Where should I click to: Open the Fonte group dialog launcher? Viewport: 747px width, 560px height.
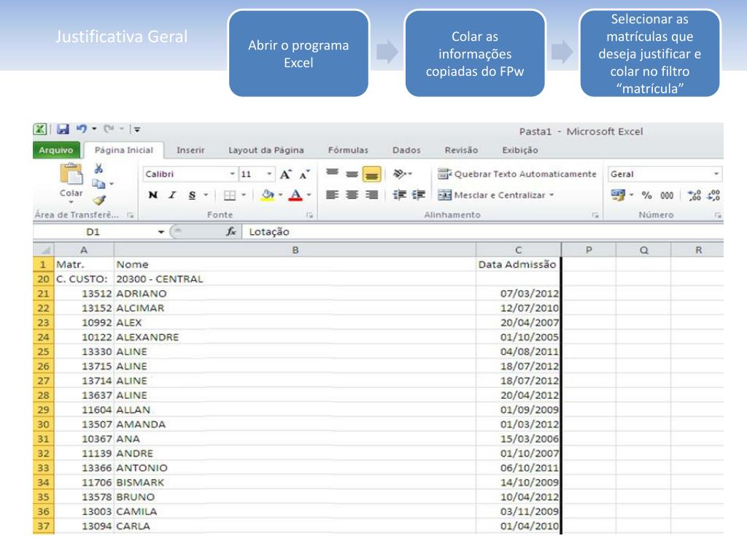(x=309, y=215)
